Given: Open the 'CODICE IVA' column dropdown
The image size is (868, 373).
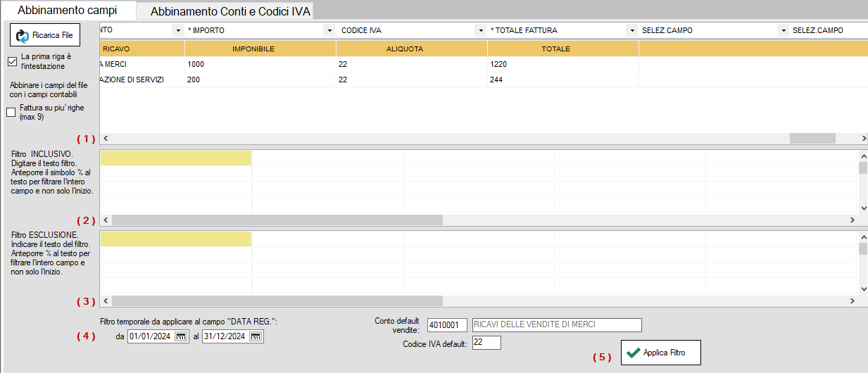Looking at the screenshot, I should click(x=481, y=30).
